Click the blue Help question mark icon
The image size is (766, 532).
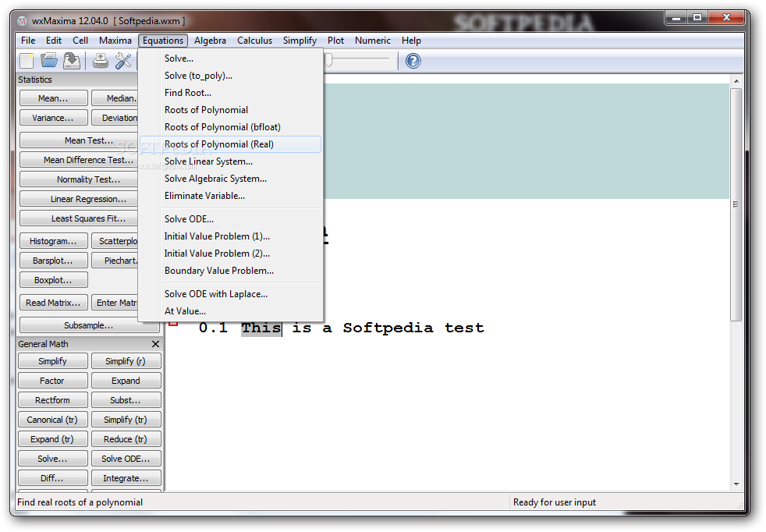click(x=413, y=61)
